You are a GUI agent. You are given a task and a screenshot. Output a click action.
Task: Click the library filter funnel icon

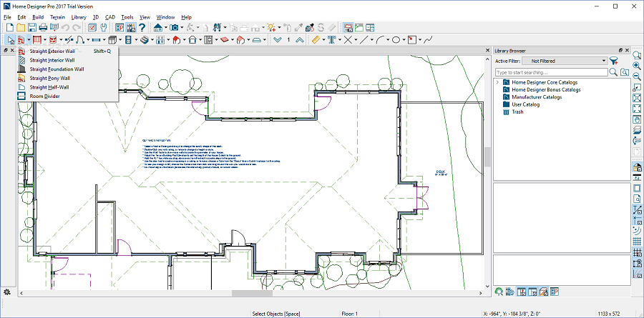pos(614,61)
